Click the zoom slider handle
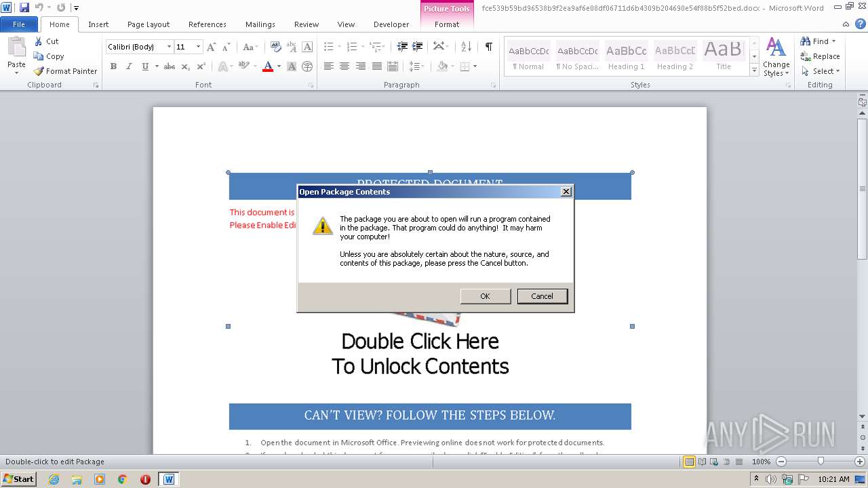The width and height of the screenshot is (868, 488). (x=821, y=462)
